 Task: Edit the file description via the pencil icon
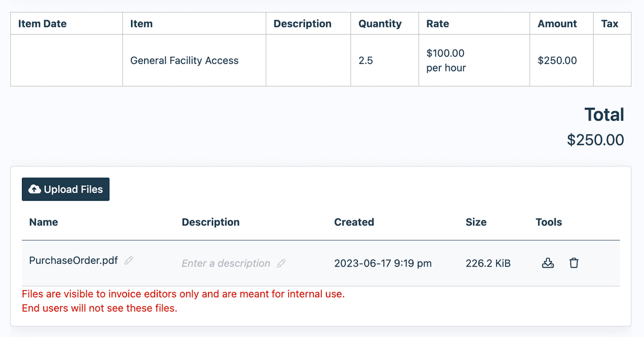pyautogui.click(x=282, y=263)
